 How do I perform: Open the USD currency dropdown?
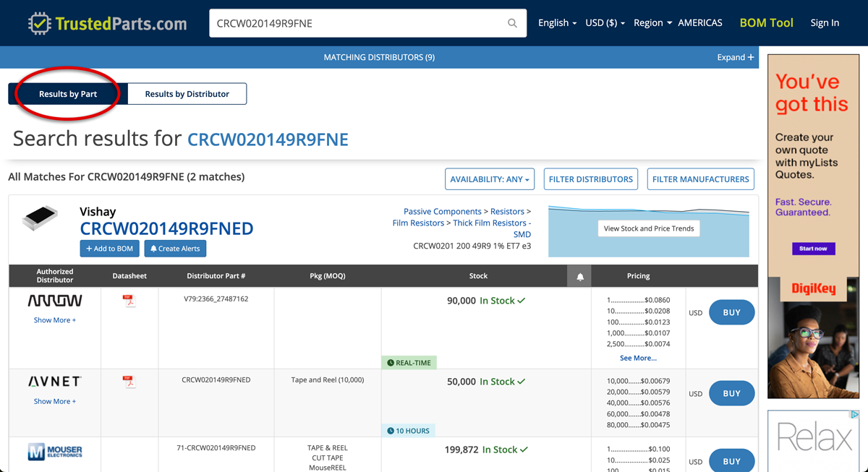pos(605,23)
